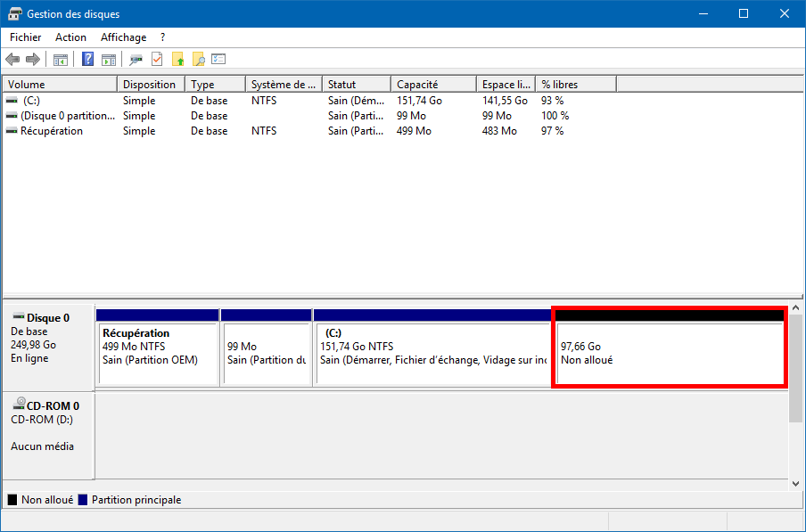Click the CD-ROM 0 disc icon
Image resolution: width=806 pixels, height=532 pixels.
pos(19,403)
